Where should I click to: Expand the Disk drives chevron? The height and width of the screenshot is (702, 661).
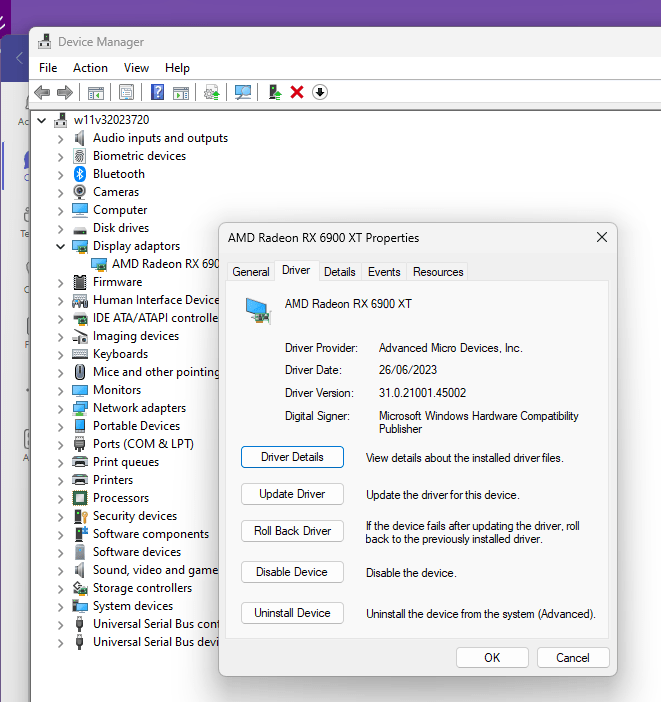[x=60, y=229]
